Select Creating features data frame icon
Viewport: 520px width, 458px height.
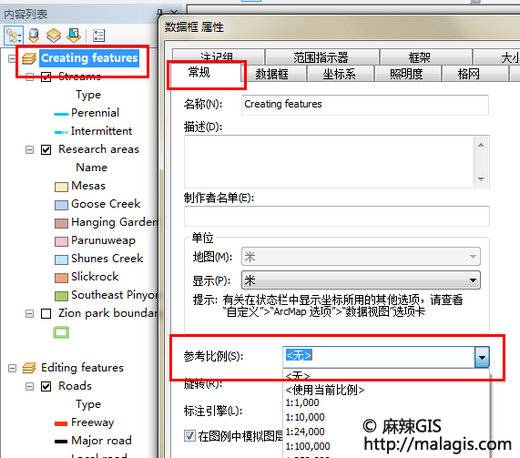[29, 59]
